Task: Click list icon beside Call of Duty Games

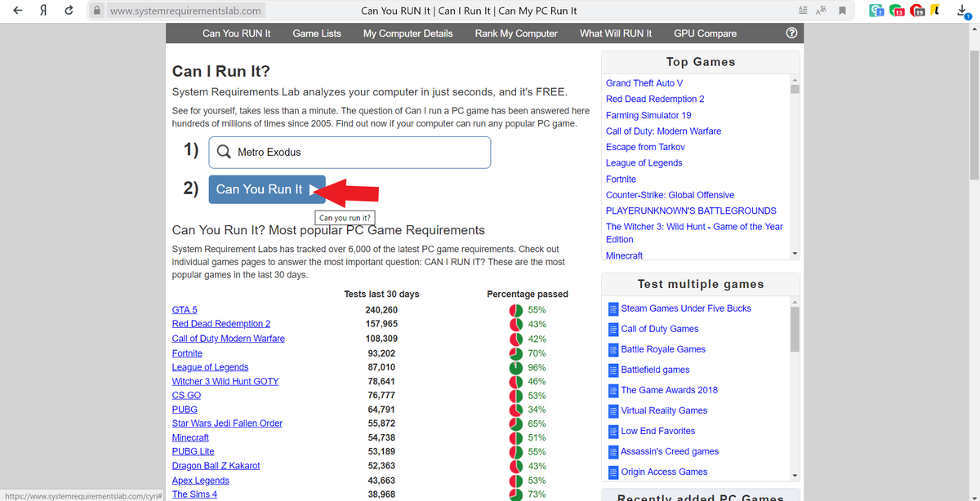Action: tap(613, 329)
